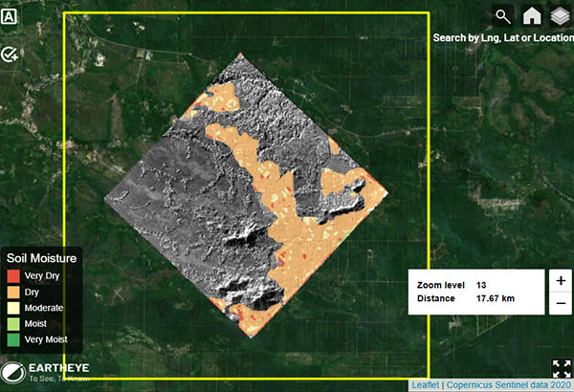Click the magnifying glass search icon
This screenshot has height=392, width=574.
tap(503, 15)
